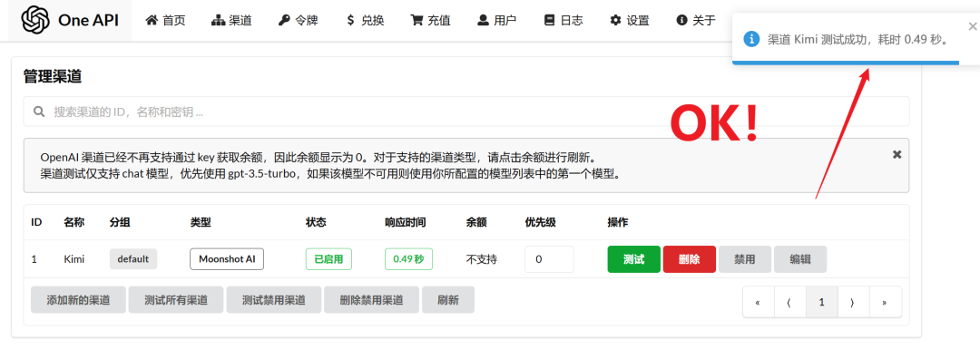Select page 1 in pagination
980x349 pixels.
[822, 302]
